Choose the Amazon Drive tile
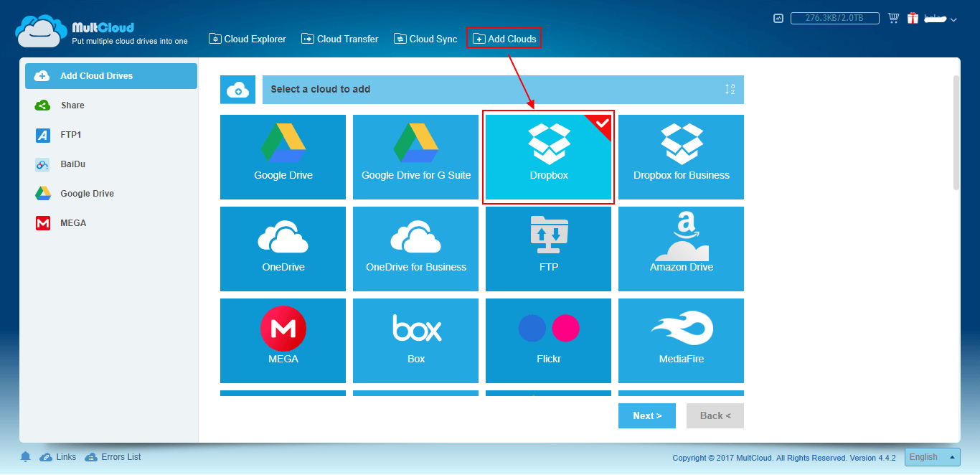980x475 pixels. point(681,249)
